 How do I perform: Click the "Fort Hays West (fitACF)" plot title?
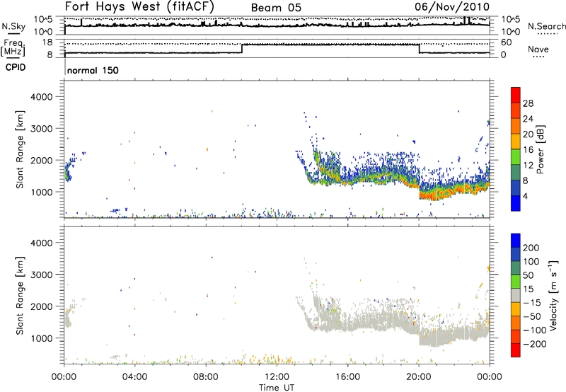click(x=139, y=6)
